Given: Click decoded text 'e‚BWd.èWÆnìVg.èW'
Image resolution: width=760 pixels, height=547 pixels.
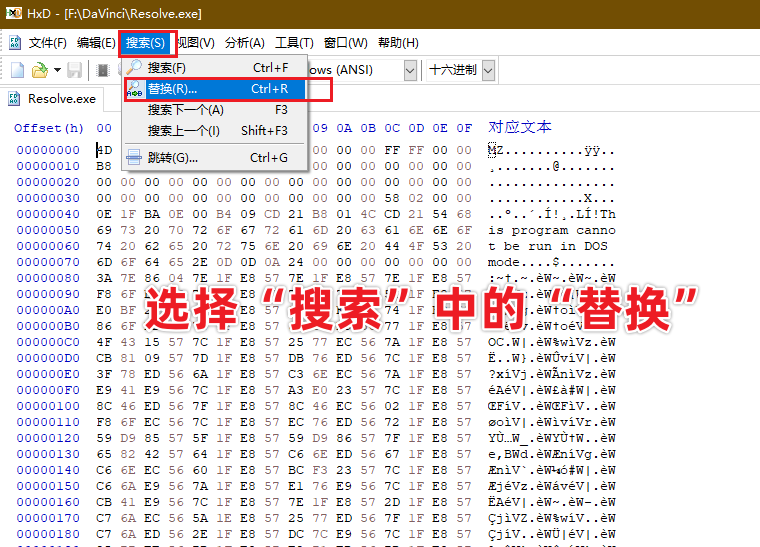Looking at the screenshot, I should tap(552, 454).
